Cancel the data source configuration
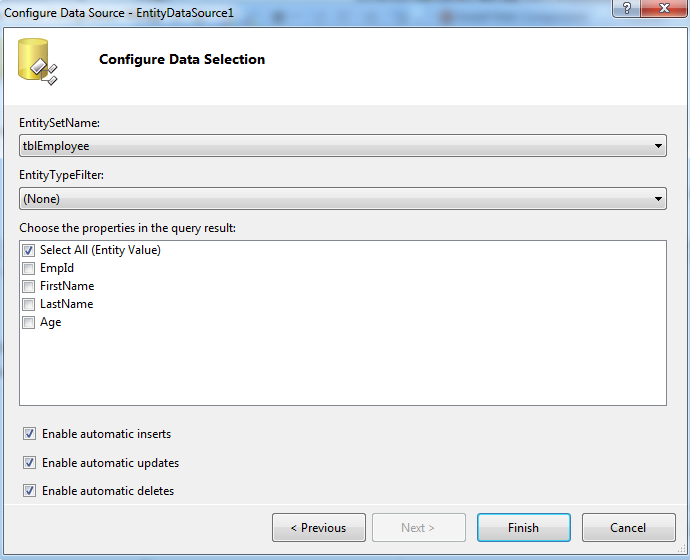Screen dimensions: 690x560 (628, 527)
